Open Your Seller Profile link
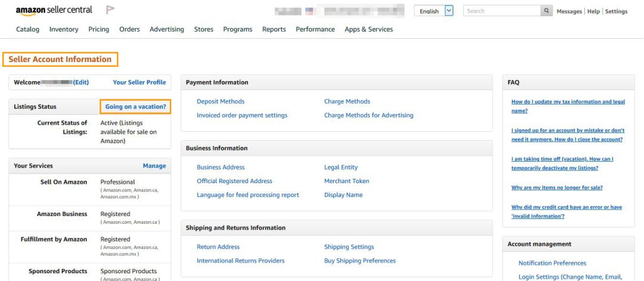The height and width of the screenshot is (281, 644). point(140,82)
